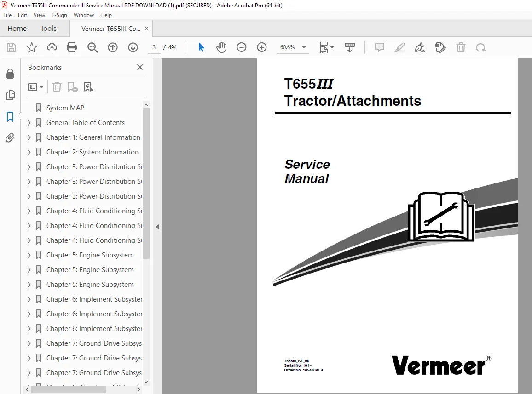This screenshot has width=532, height=394.
Task: Collapse the navigation pane with arrow handle
Action: [157, 227]
